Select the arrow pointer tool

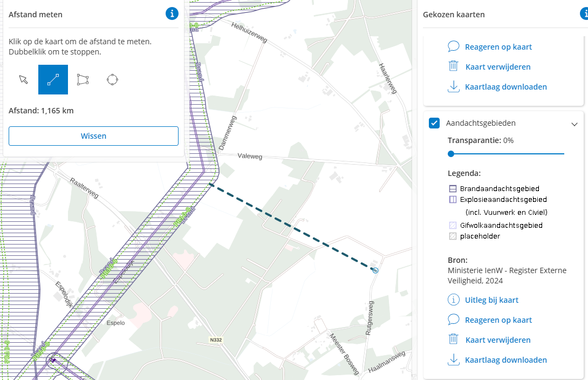23,79
